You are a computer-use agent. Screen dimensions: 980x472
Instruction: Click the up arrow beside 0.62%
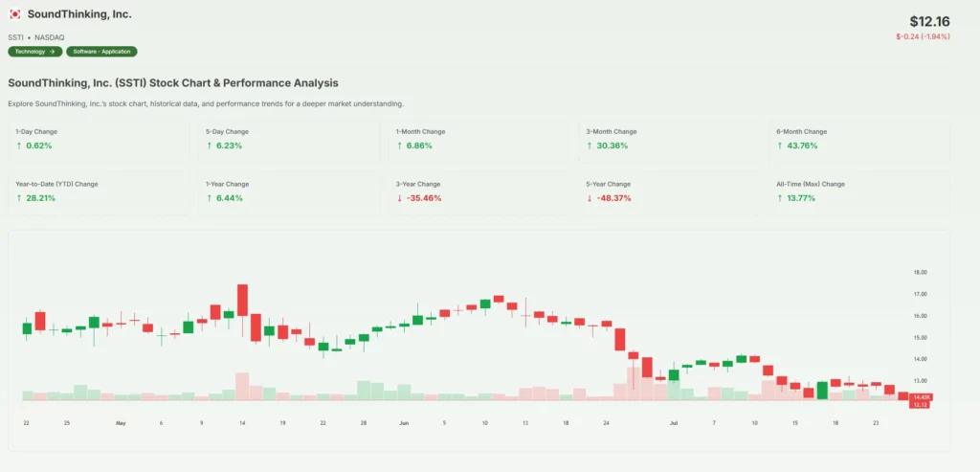click(x=18, y=146)
